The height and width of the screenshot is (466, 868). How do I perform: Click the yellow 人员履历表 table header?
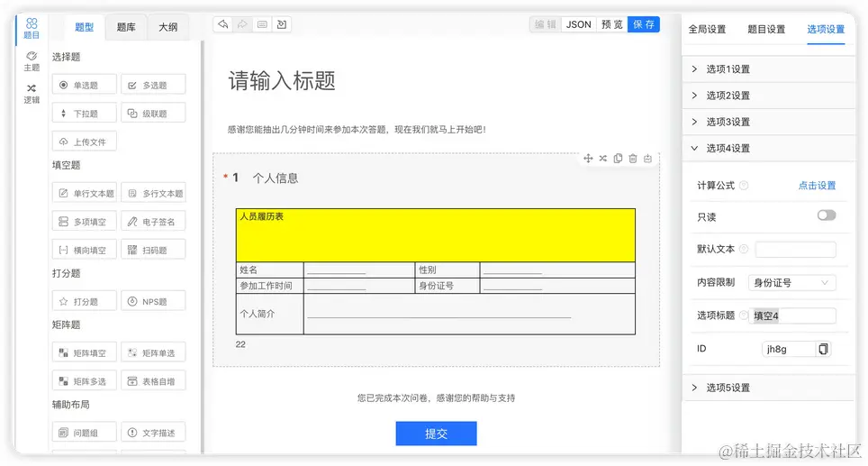coord(435,235)
